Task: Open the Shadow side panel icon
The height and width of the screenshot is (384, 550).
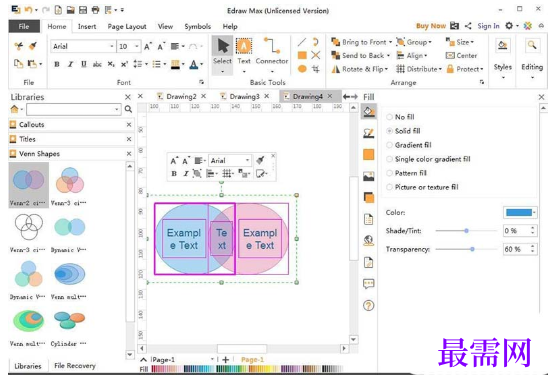Action: (x=368, y=198)
